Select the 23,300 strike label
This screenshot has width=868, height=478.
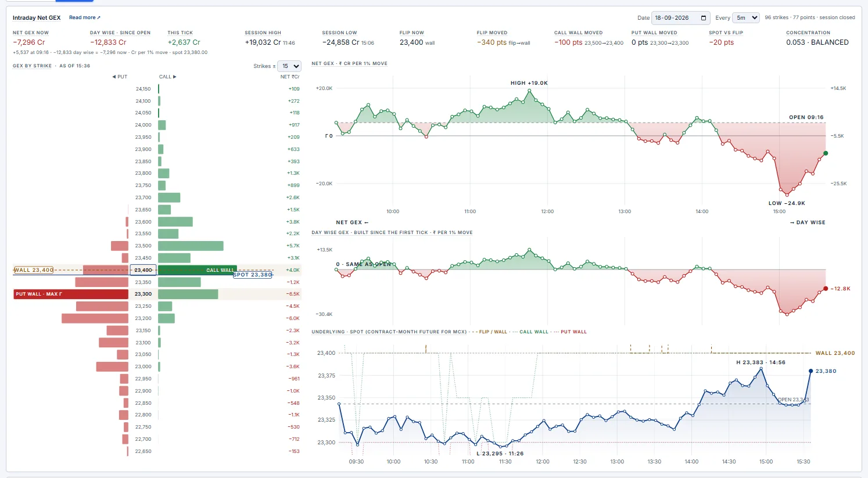click(x=143, y=294)
